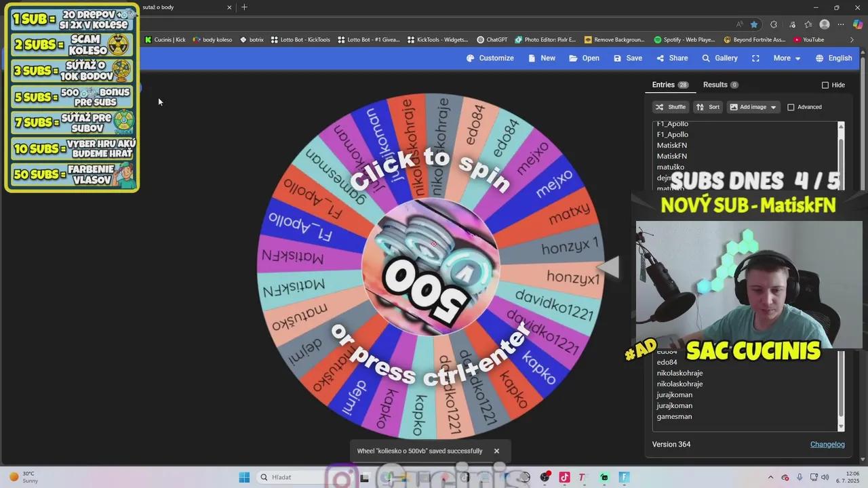Open Spotify - Web Player bookmark
Screen dimensions: 868x488
684,40
